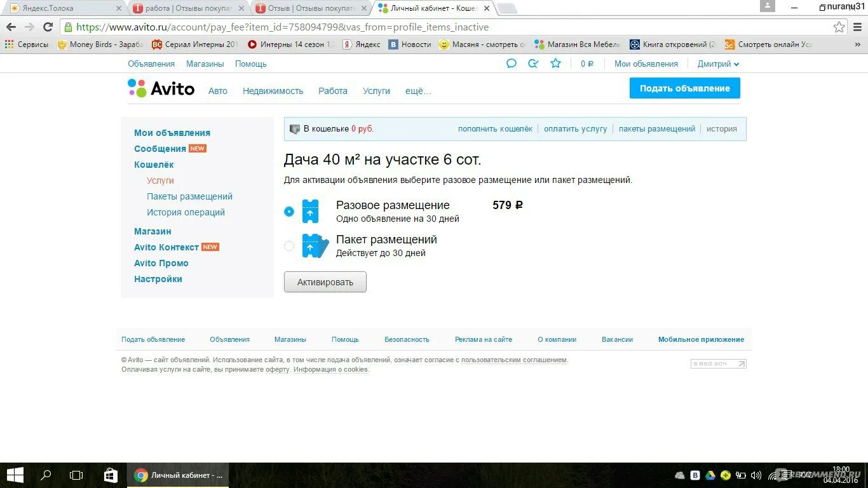Screen dimensions: 868x488
Task: Click the URL address bar field
Action: point(452,27)
